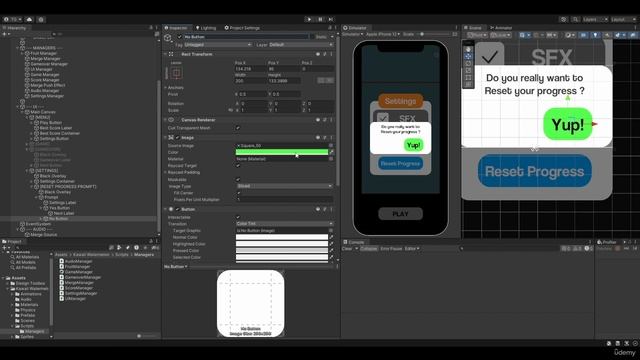Click the Hierarchy plus create button
This screenshot has width=640, height=360.
point(6,34)
